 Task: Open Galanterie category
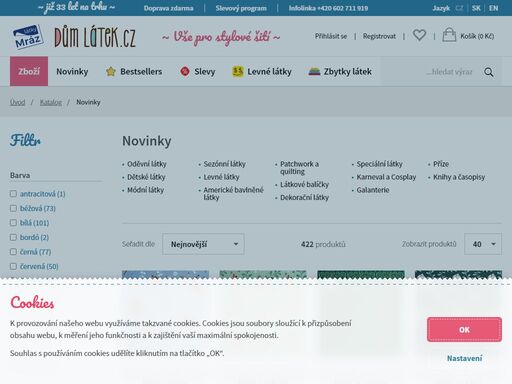point(373,190)
